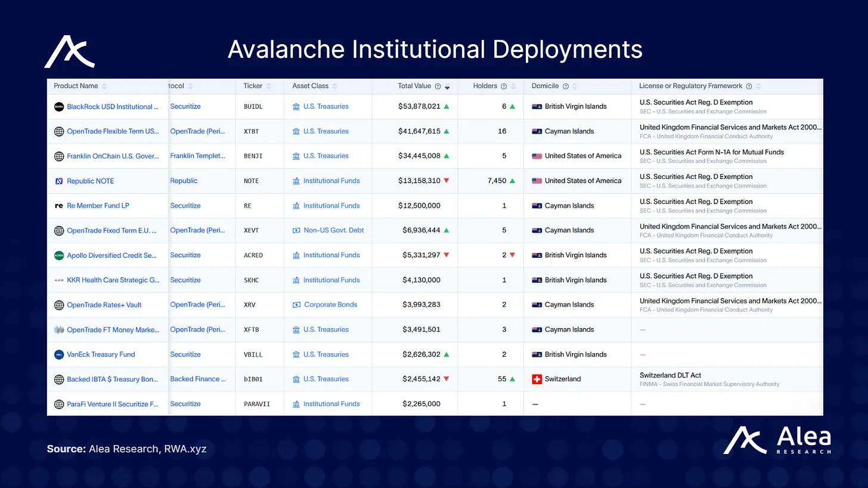Click globe icon beside Backed IBTA Treasury
Image resolution: width=868 pixels, height=488 pixels.
click(59, 379)
